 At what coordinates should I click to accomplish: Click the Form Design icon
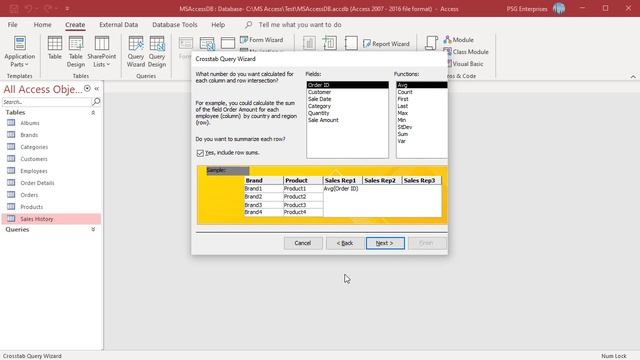(207, 43)
